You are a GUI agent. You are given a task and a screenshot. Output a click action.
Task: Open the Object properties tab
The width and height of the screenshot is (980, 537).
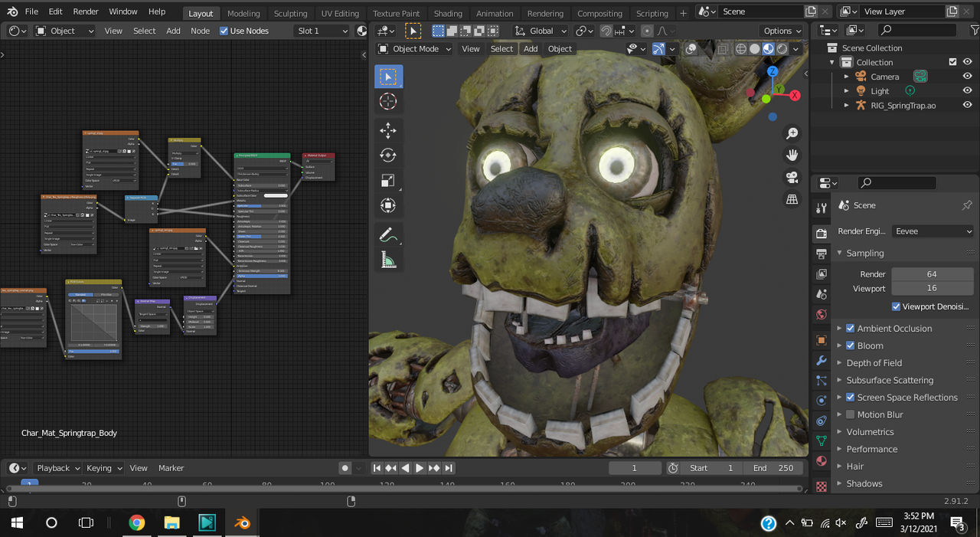pos(822,340)
